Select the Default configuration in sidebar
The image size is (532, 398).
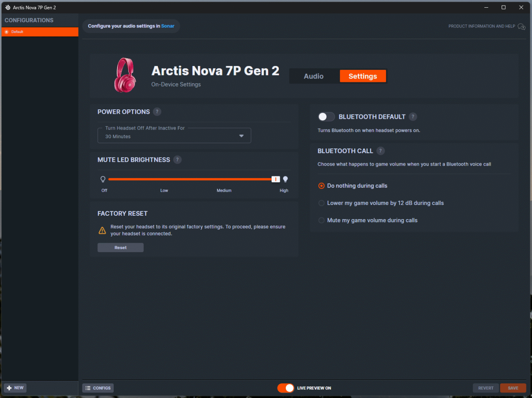tap(40, 32)
